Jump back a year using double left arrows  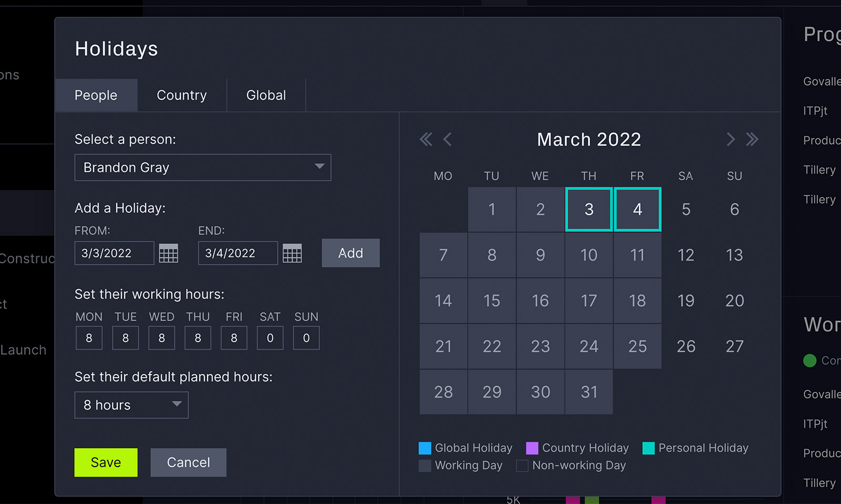coord(426,139)
